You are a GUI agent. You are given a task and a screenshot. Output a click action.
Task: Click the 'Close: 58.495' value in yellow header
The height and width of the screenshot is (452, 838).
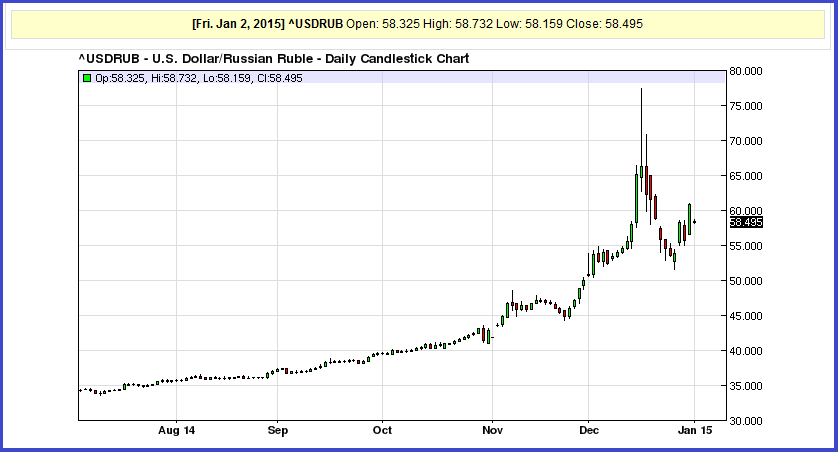tap(604, 24)
